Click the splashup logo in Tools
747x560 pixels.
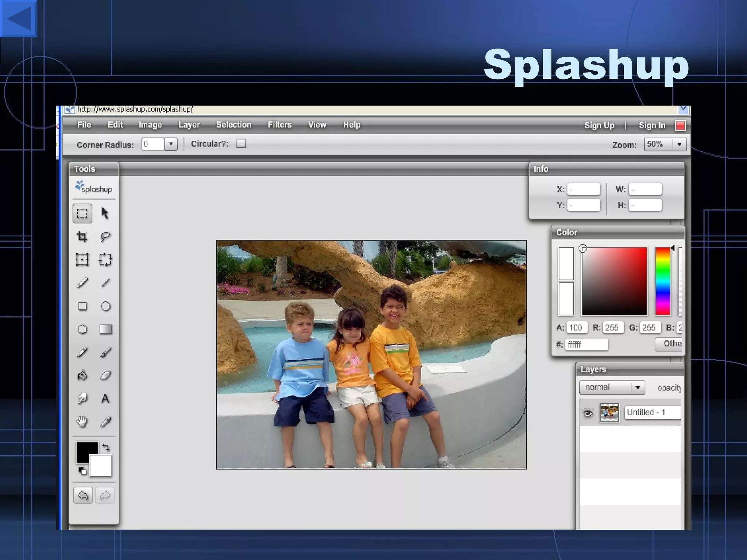[94, 187]
